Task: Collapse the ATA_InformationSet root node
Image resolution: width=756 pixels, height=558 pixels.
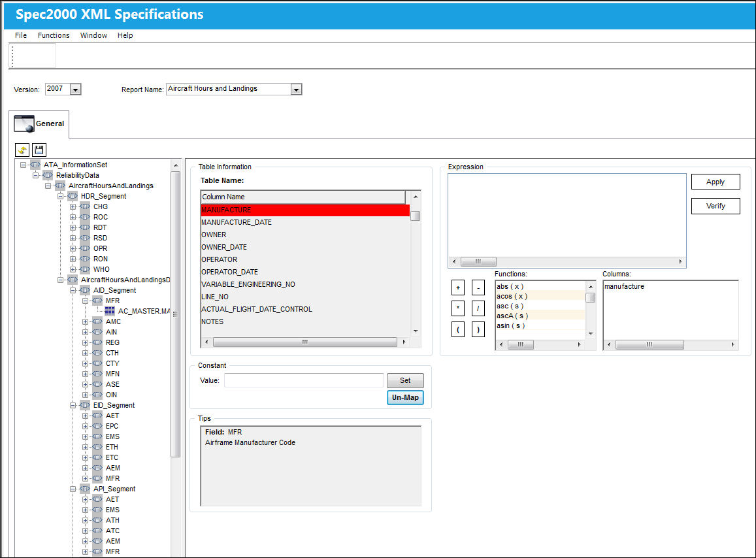Action: (x=23, y=165)
